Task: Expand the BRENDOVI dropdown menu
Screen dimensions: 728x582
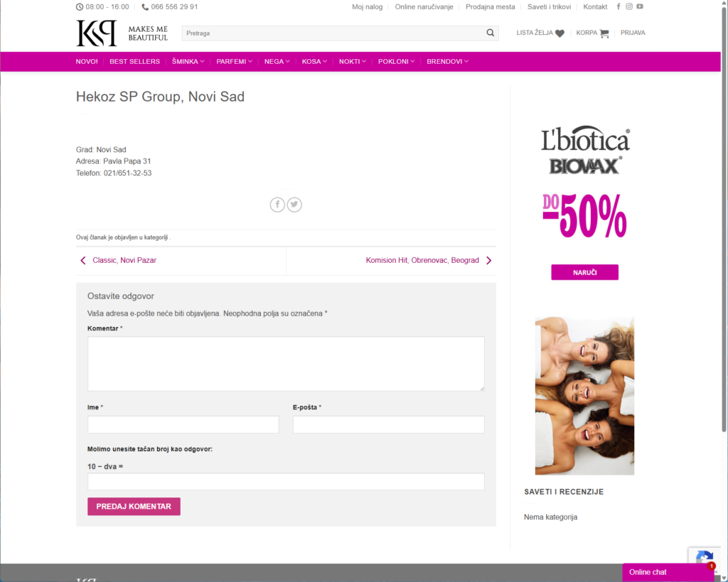Action: point(448,61)
